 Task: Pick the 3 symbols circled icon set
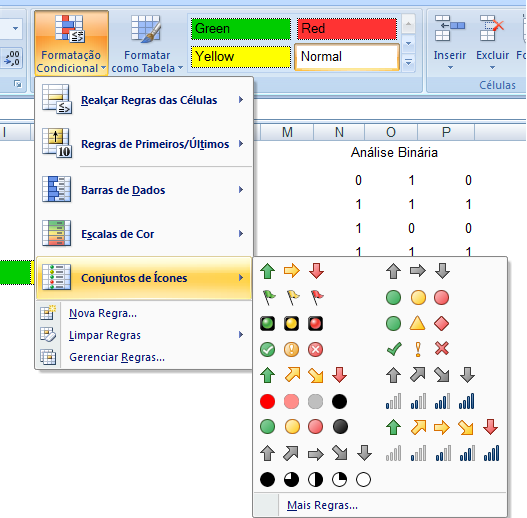click(x=292, y=349)
